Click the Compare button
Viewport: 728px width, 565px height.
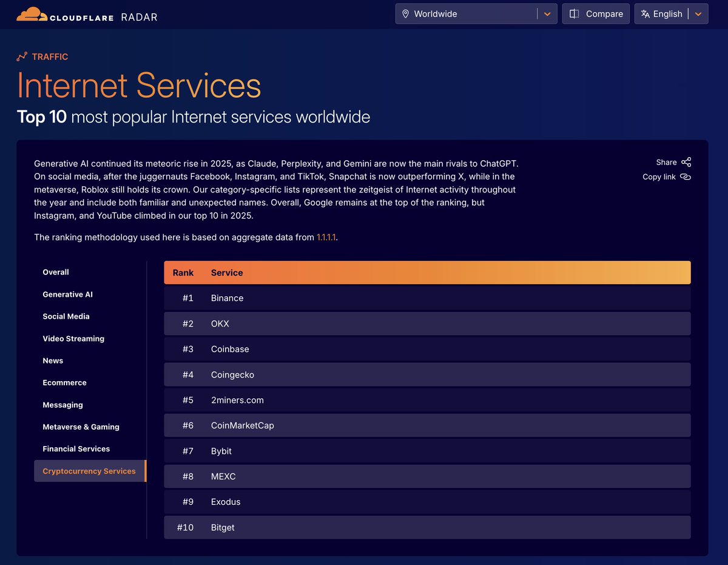pyautogui.click(x=595, y=13)
